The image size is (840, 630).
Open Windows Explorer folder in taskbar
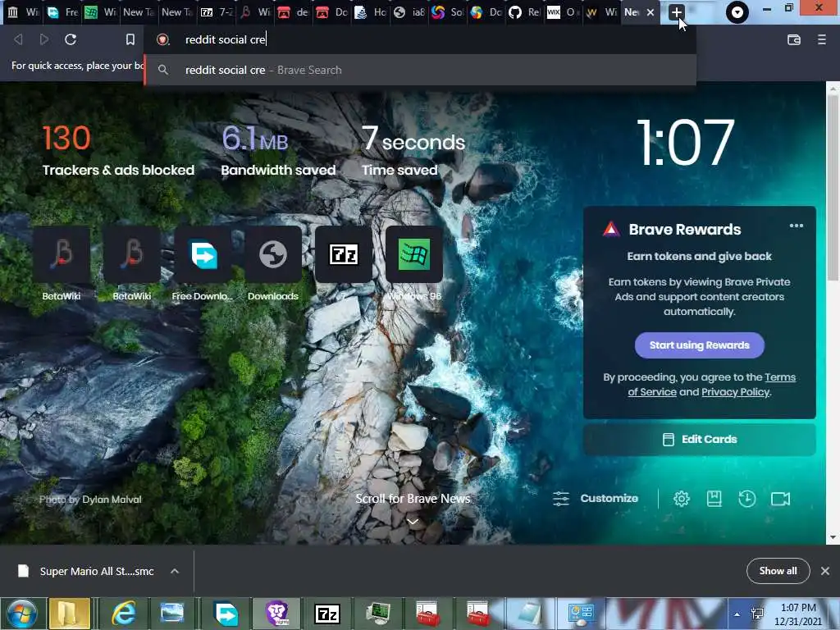click(70, 614)
